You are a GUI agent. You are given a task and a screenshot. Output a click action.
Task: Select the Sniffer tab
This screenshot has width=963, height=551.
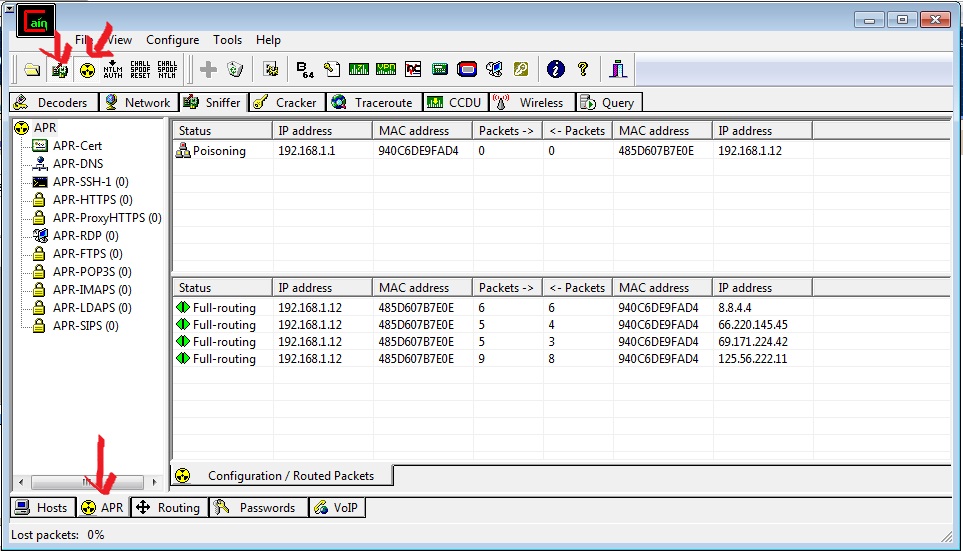click(214, 102)
